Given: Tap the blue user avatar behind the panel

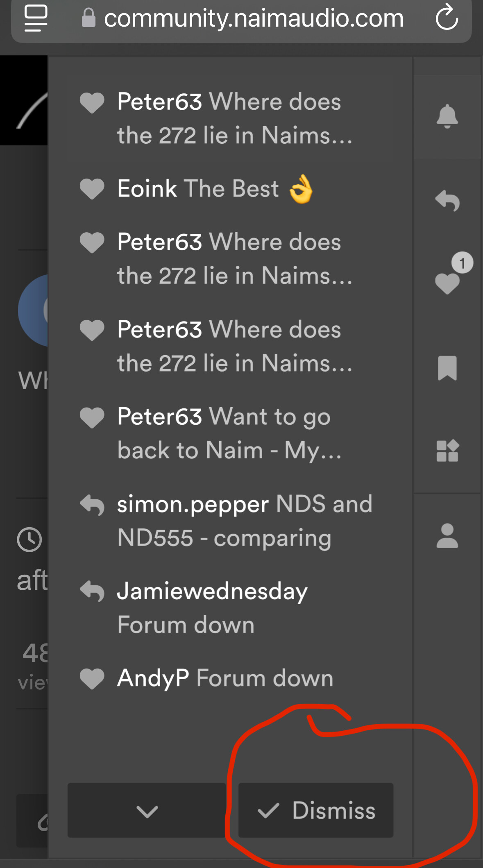Looking at the screenshot, I should point(34,310).
